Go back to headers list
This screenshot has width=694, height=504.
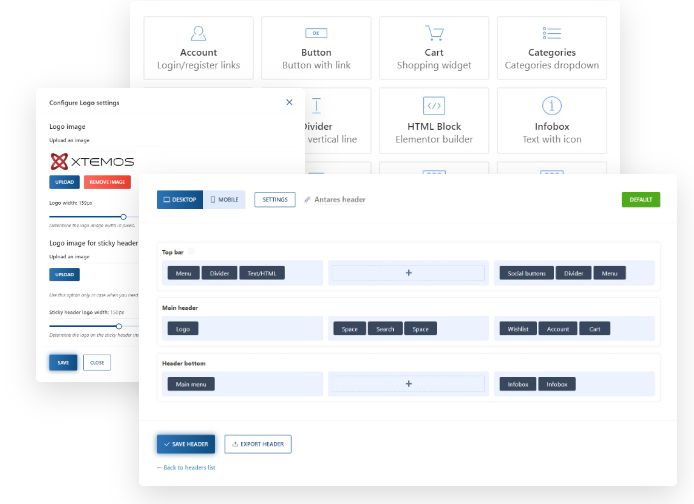pos(186,467)
